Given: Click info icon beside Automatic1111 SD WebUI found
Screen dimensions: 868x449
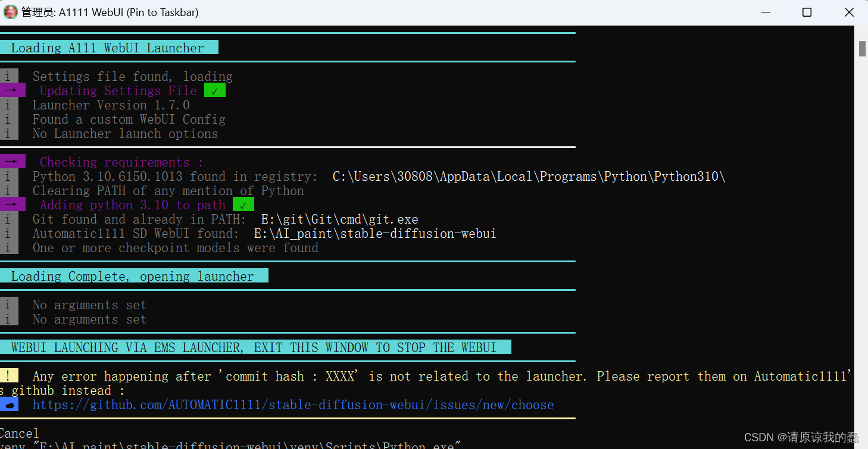Looking at the screenshot, I should [8, 234].
